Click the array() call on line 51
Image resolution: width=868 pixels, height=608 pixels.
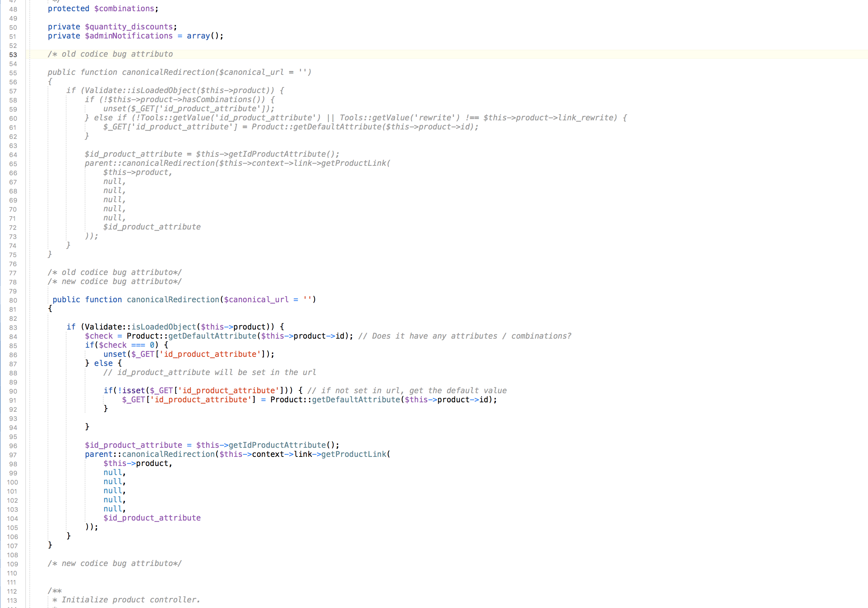[x=202, y=36]
